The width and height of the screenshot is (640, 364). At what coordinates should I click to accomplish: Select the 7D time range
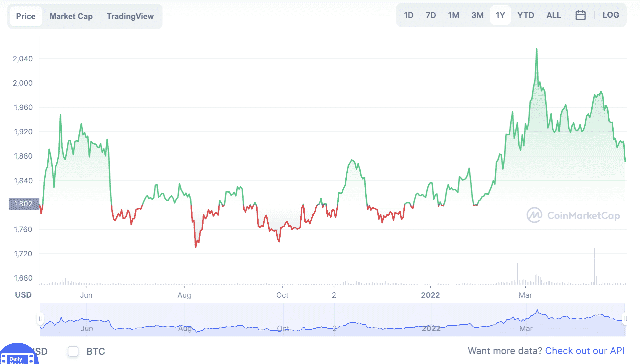[x=431, y=15]
